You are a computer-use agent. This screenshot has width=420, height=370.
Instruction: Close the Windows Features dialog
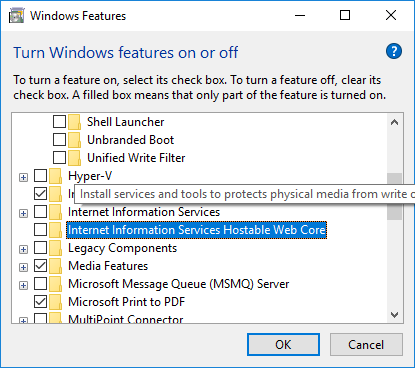click(x=391, y=15)
